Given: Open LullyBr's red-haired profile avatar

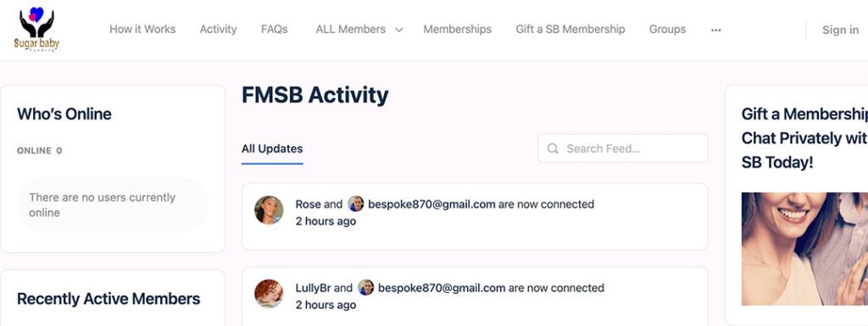Looking at the screenshot, I should click(269, 293).
